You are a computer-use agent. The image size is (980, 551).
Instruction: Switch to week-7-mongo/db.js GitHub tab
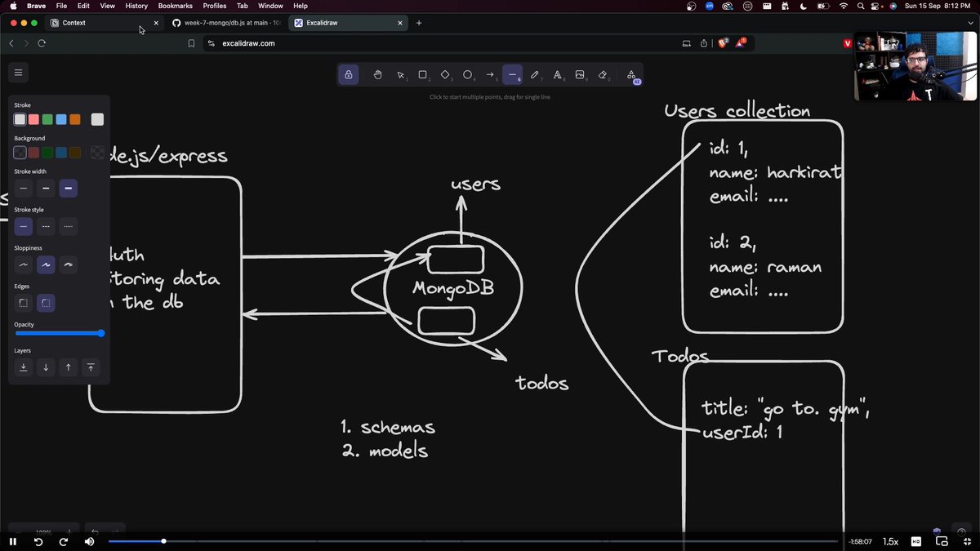click(x=225, y=23)
